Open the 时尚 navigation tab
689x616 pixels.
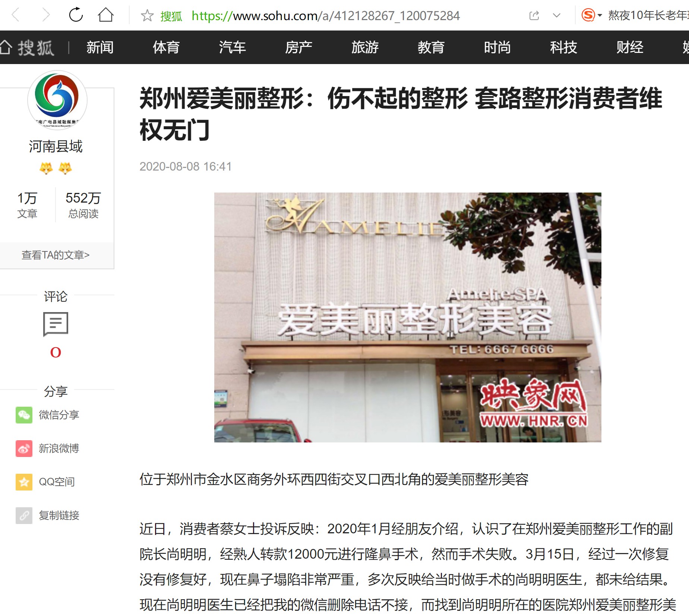point(497,47)
